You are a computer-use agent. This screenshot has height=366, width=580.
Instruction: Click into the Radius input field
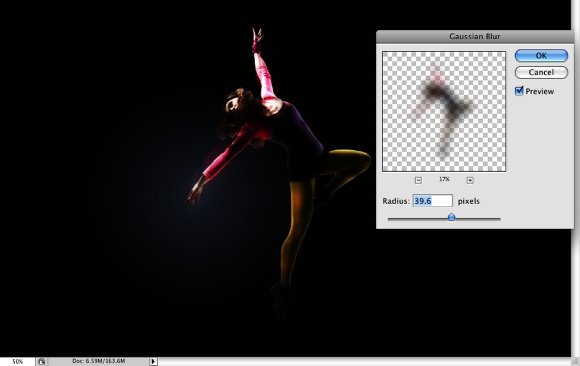432,201
